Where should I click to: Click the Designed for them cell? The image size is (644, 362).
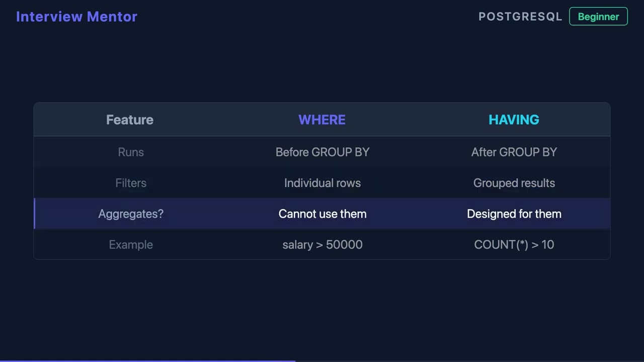514,214
